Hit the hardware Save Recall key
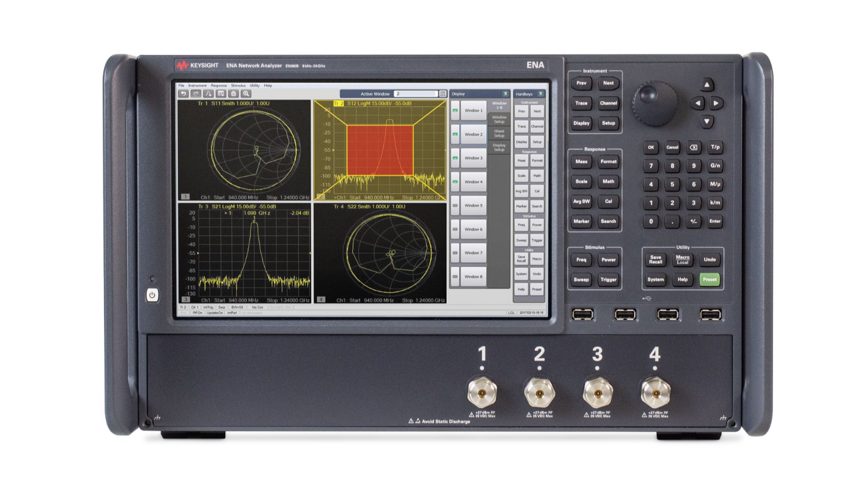 [655, 260]
